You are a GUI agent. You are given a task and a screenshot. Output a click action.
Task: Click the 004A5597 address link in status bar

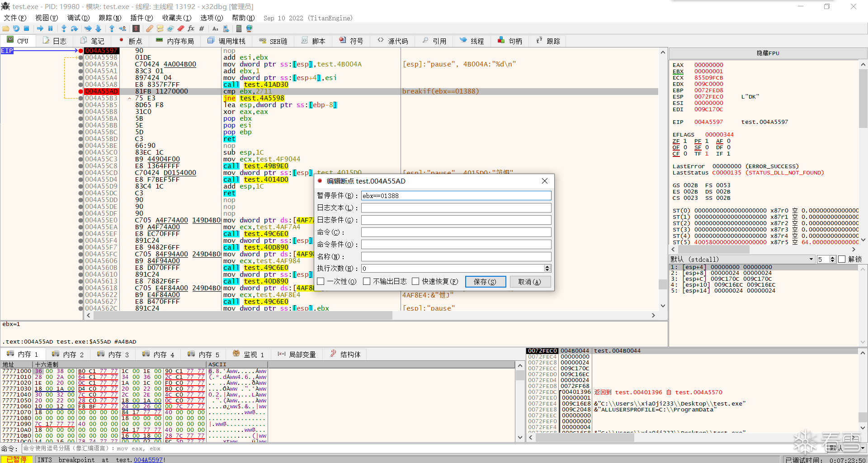(x=148, y=459)
